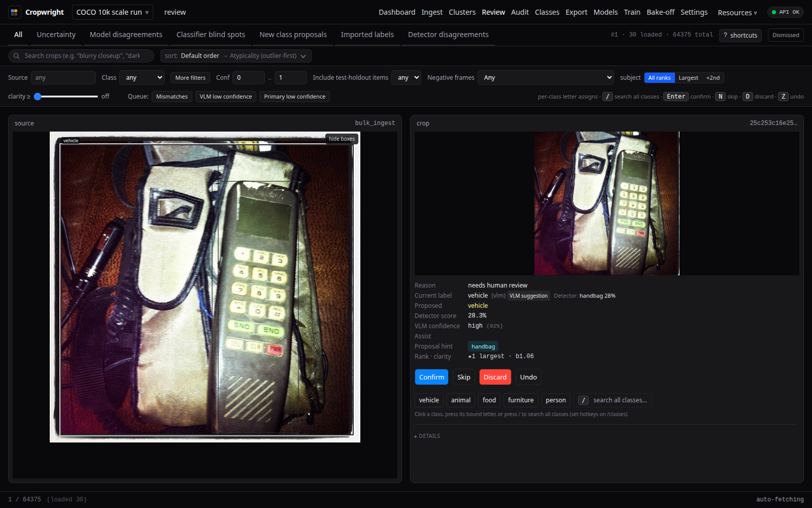Image resolution: width=812 pixels, height=508 pixels.
Task: Switch to New class proposals tab
Action: 293,35
